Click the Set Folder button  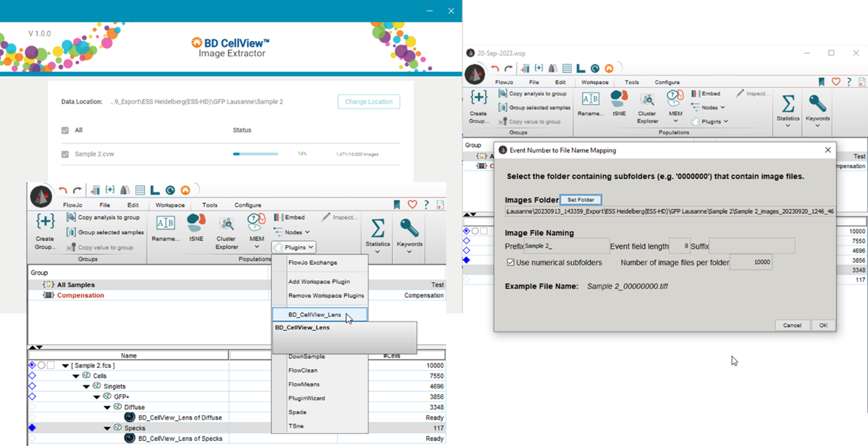pyautogui.click(x=580, y=200)
